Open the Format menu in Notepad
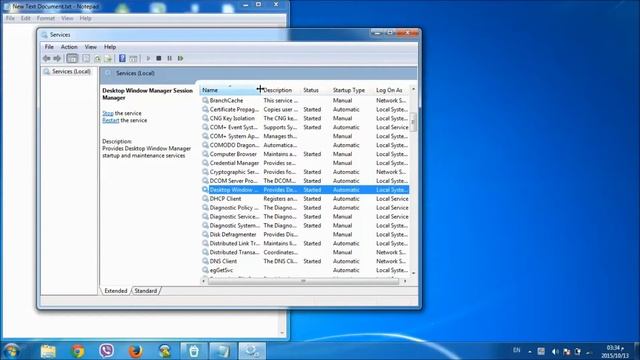 pos(46,18)
